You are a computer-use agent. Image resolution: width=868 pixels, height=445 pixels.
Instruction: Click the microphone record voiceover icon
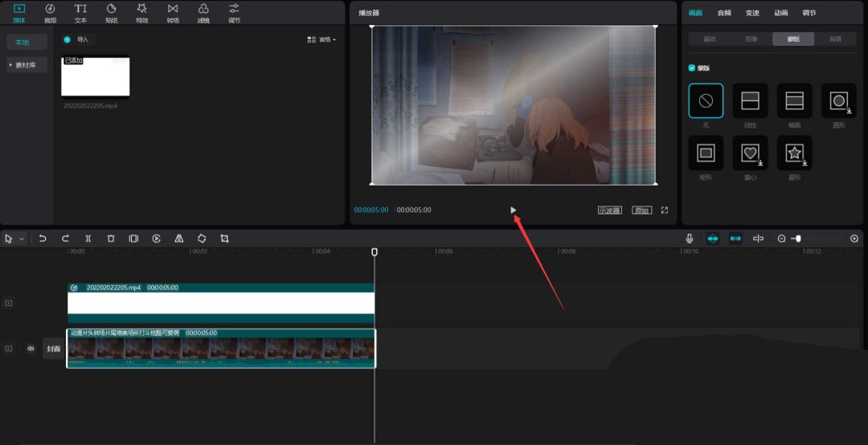(x=690, y=239)
